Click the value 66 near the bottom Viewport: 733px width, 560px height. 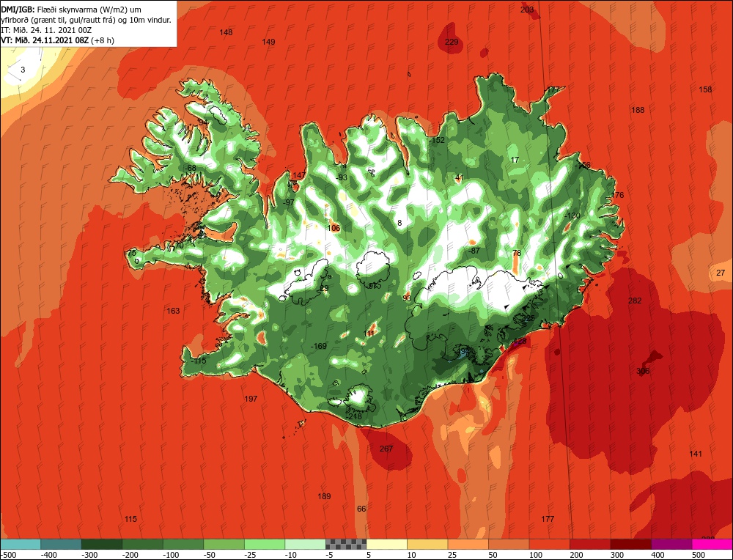(361, 509)
